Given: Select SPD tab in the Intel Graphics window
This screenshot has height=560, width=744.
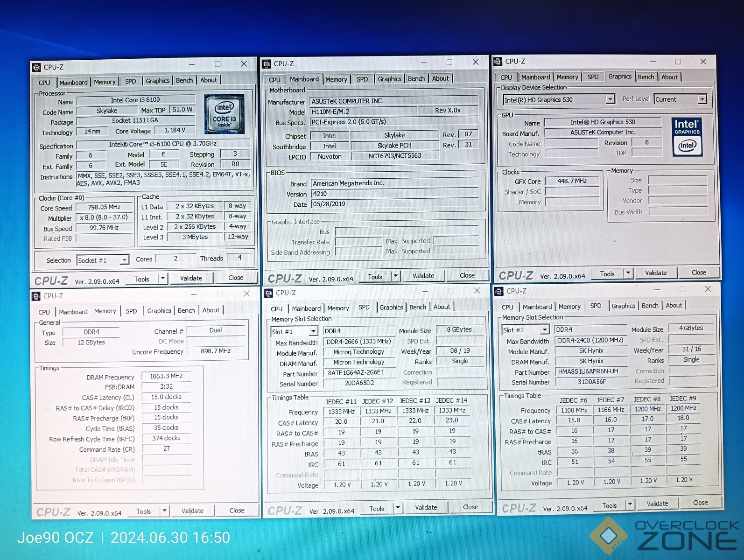Looking at the screenshot, I should pyautogui.click(x=593, y=77).
